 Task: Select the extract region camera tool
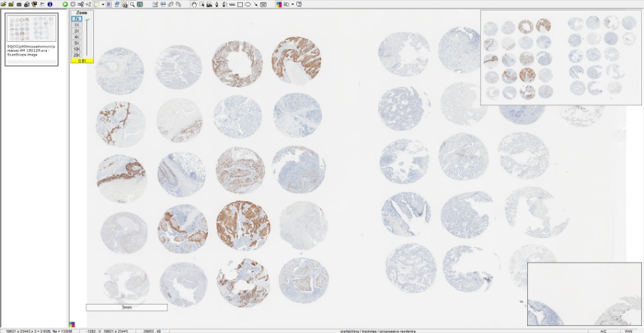pyautogui.click(x=209, y=4)
